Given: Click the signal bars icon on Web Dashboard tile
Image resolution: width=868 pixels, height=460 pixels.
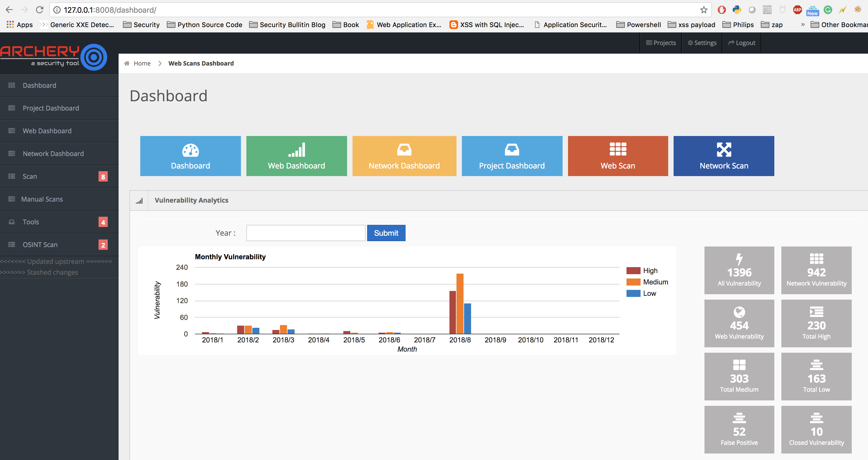Looking at the screenshot, I should pos(296,150).
